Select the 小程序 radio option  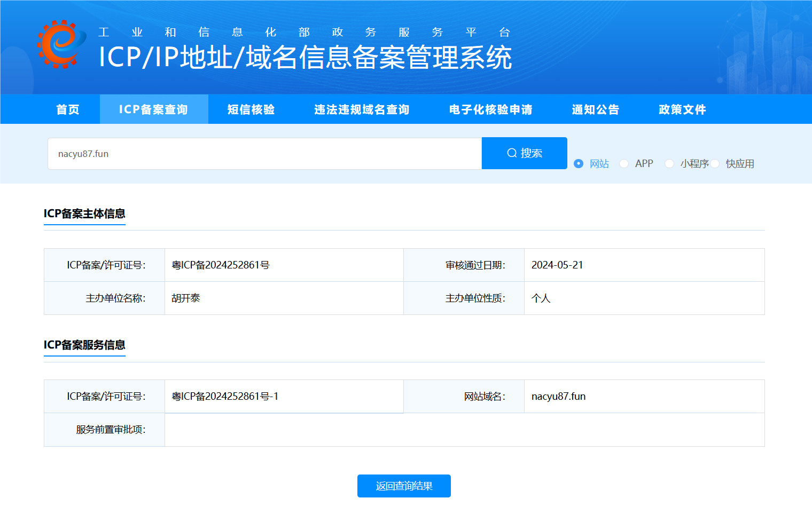click(669, 163)
